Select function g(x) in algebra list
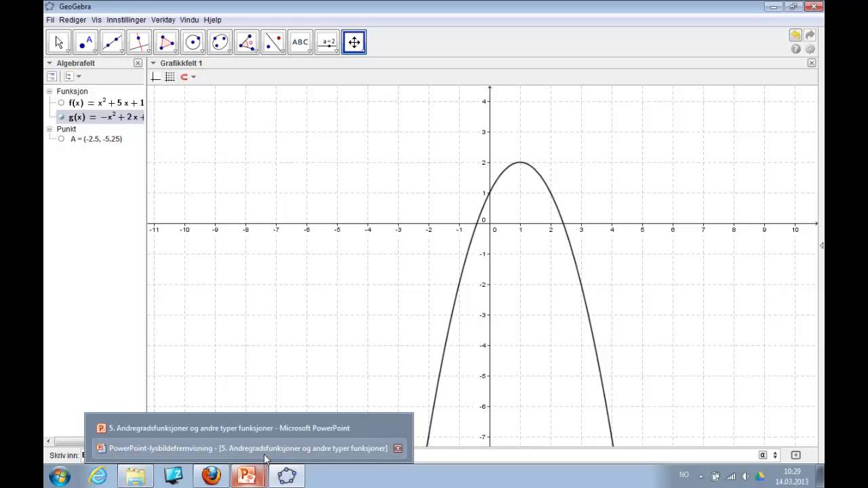The width and height of the screenshot is (868, 488). 106,117
